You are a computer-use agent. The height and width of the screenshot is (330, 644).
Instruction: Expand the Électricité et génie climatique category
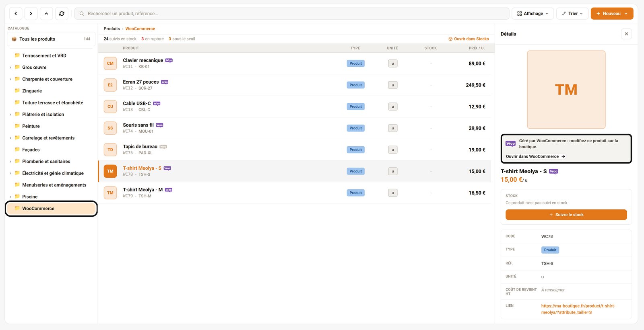click(x=10, y=173)
